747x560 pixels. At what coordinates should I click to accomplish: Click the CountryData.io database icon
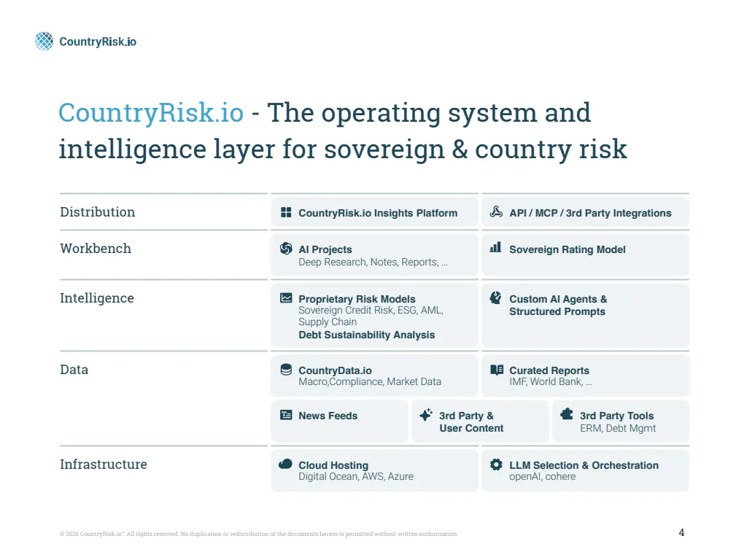[286, 370]
